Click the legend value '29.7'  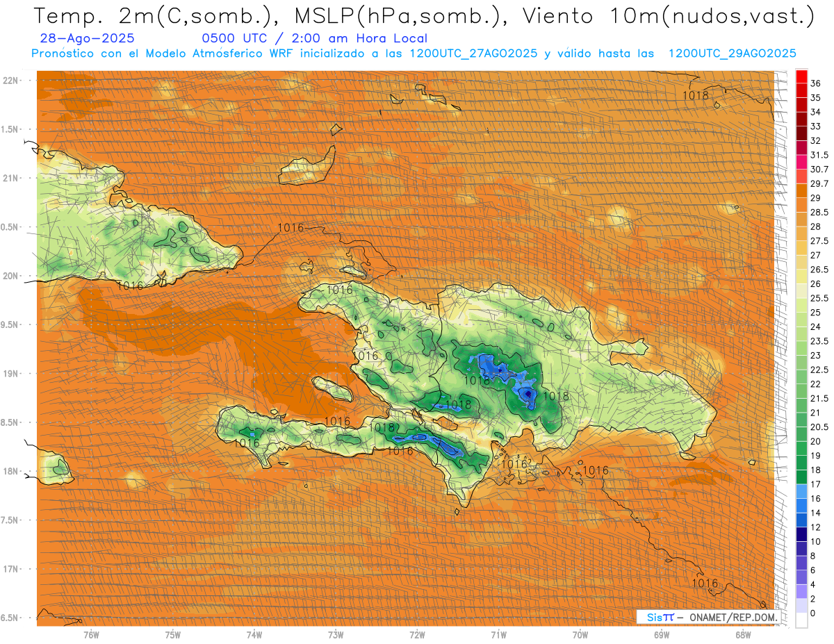819,183
